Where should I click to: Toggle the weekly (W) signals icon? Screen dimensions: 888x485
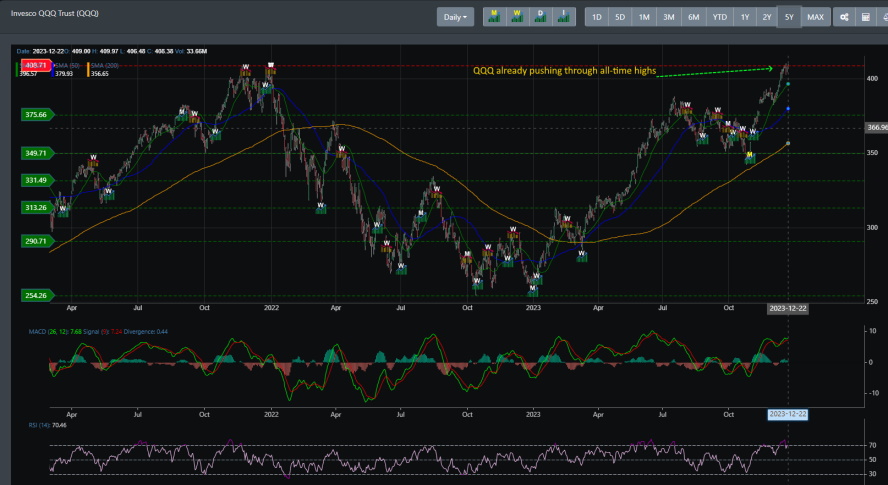tap(517, 17)
